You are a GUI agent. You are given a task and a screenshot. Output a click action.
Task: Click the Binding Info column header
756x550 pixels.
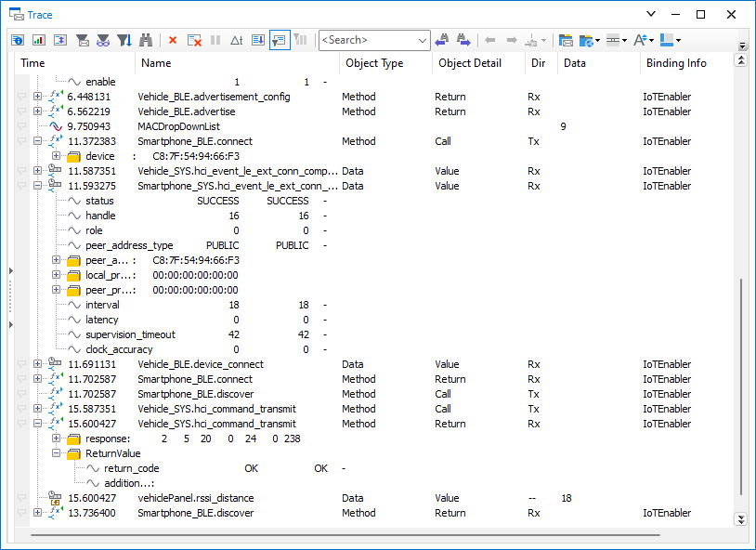tap(686, 63)
